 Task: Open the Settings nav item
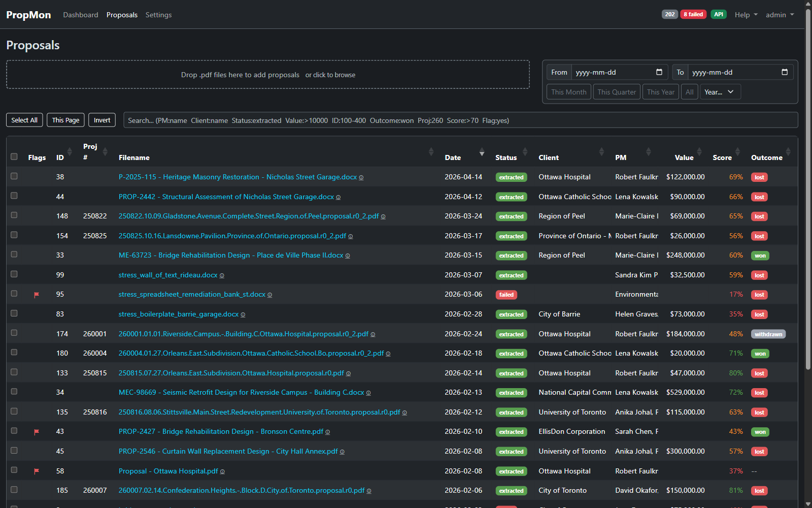[x=158, y=15]
